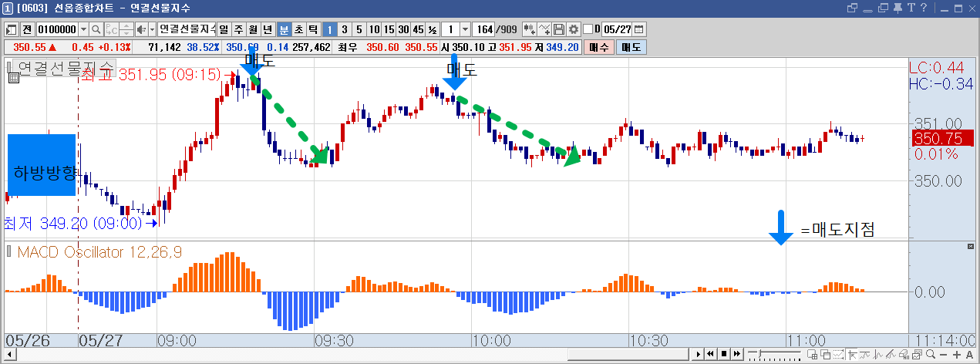Viewport: 980px width, 364px height.
Task: Click the add candle chart icon
Action: [530, 29]
